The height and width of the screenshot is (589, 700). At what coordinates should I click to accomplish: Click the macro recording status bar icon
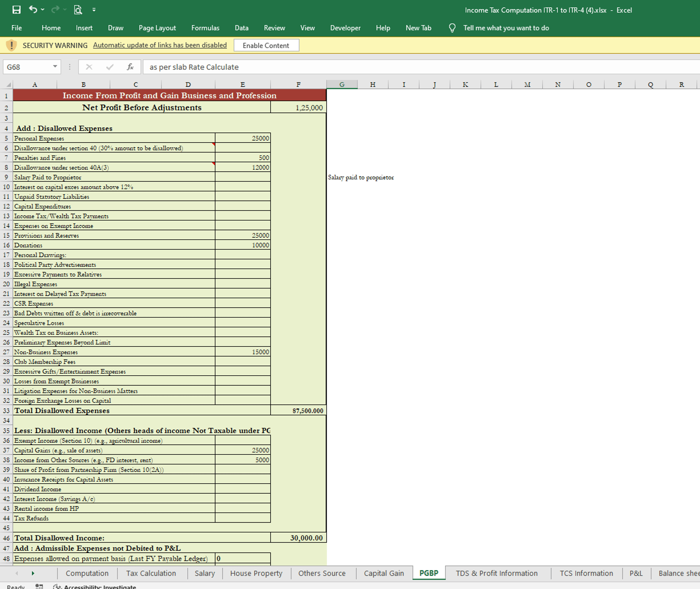pyautogui.click(x=39, y=586)
